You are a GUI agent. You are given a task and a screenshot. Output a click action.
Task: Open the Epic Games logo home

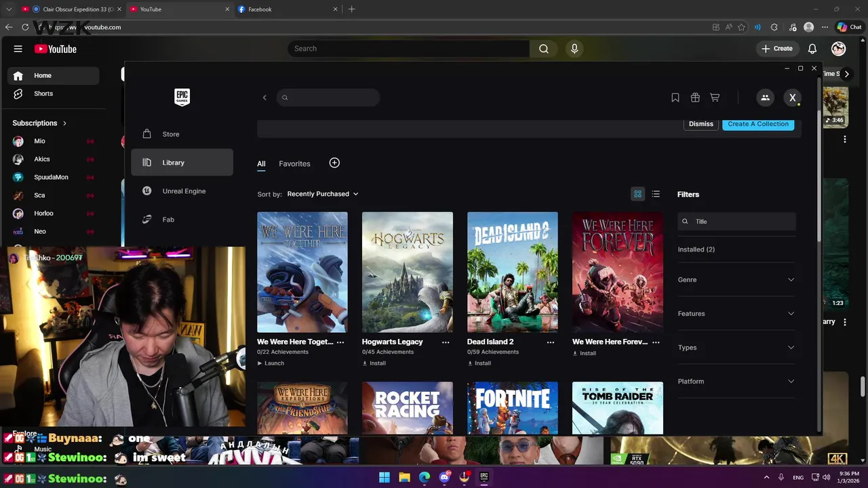tap(182, 98)
